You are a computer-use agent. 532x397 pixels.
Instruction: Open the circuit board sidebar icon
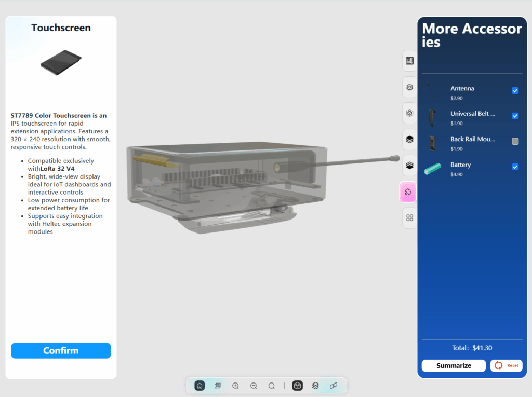click(x=409, y=61)
